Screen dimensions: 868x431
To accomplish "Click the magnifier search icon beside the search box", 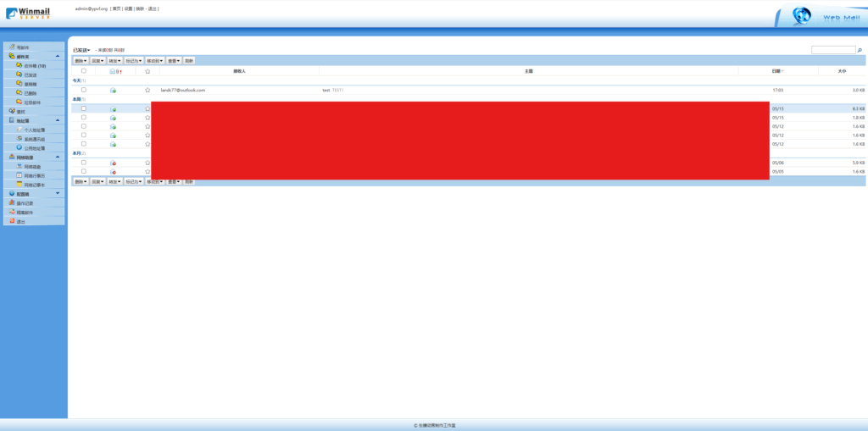I will [860, 50].
